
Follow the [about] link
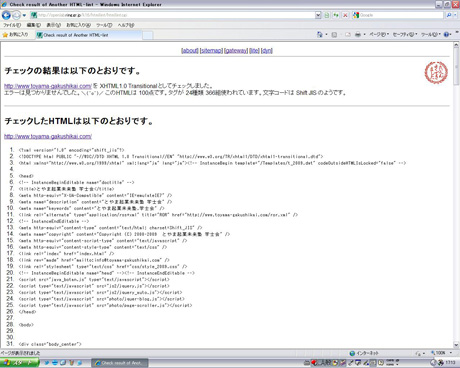(190, 51)
